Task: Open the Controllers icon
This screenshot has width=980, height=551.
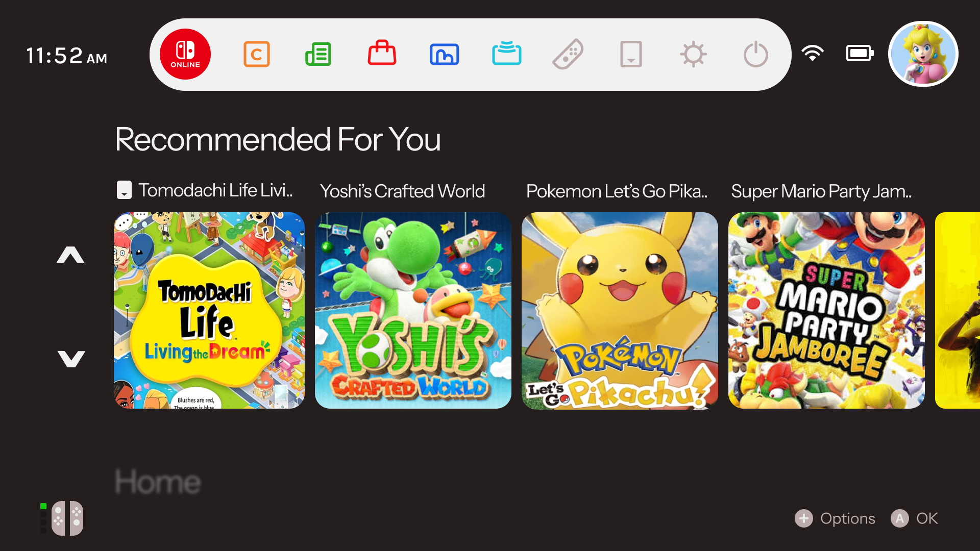Action: tap(569, 54)
